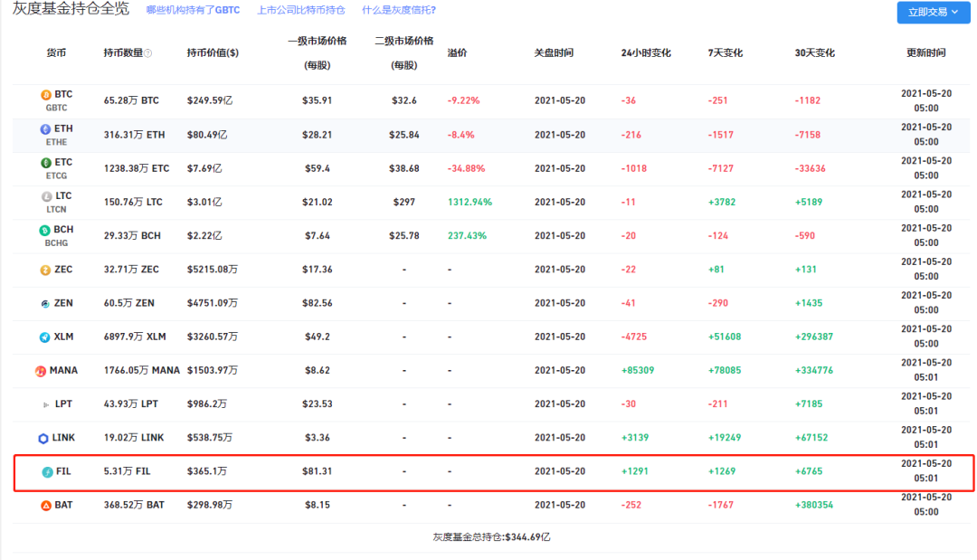
Task: Click the MANA coin icon
Action: (x=41, y=371)
